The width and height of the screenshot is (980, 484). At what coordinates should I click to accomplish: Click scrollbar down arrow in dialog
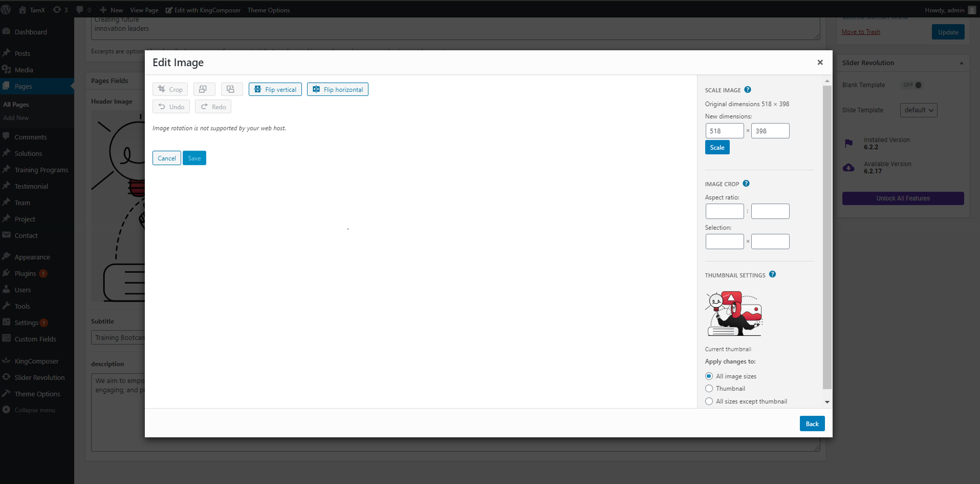827,402
